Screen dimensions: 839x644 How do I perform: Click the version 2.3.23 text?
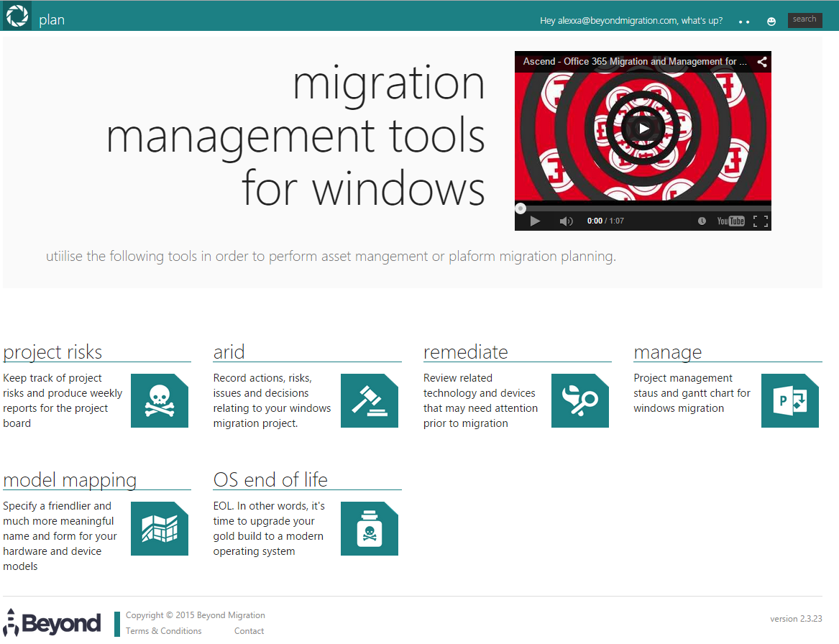(x=796, y=619)
